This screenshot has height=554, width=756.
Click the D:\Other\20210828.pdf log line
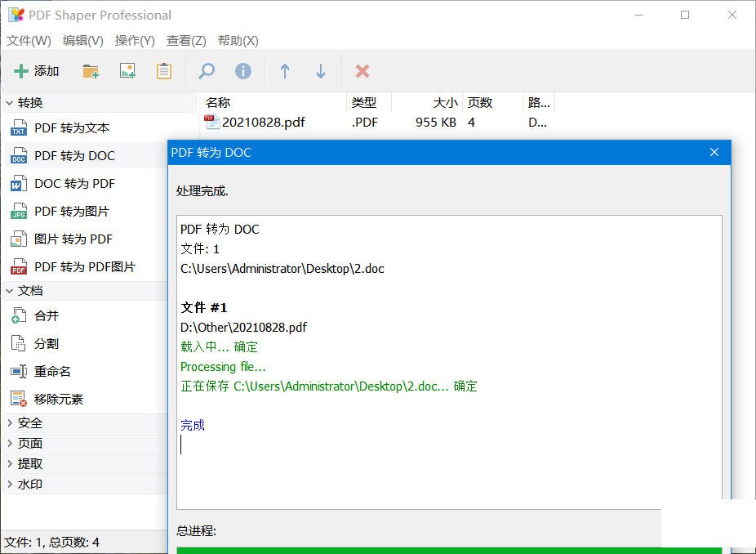click(x=243, y=327)
